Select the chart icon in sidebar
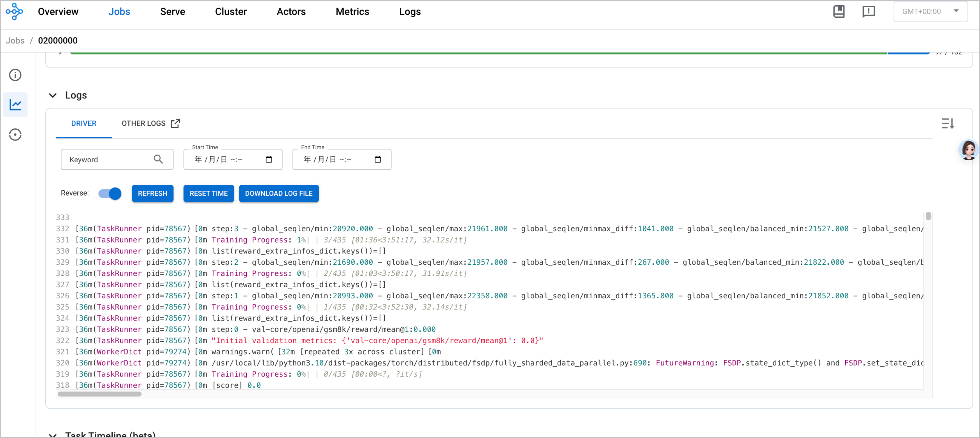Screen dimensions: 980x438 coord(15,105)
